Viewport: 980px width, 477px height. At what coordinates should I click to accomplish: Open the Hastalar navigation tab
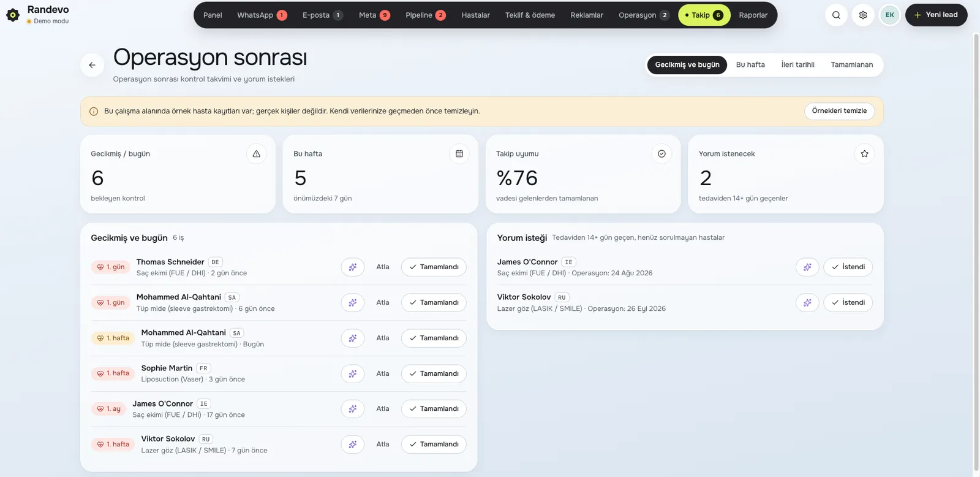(x=475, y=15)
